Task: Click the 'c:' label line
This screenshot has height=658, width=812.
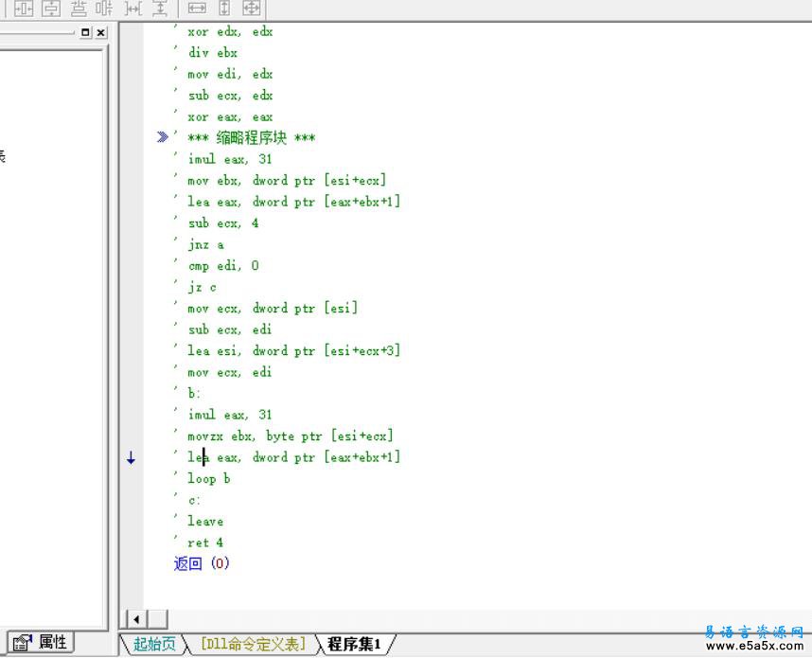Action: [194, 500]
